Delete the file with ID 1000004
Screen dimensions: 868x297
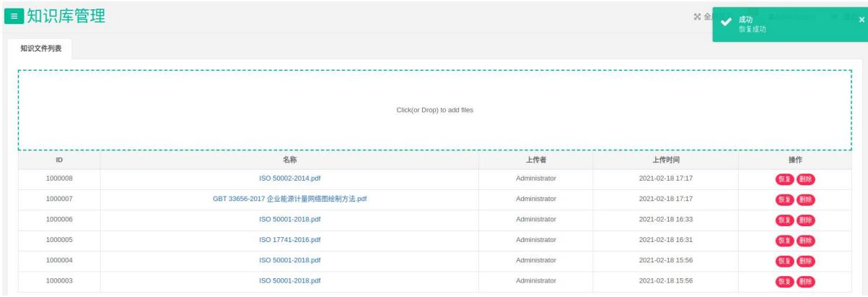(x=805, y=261)
